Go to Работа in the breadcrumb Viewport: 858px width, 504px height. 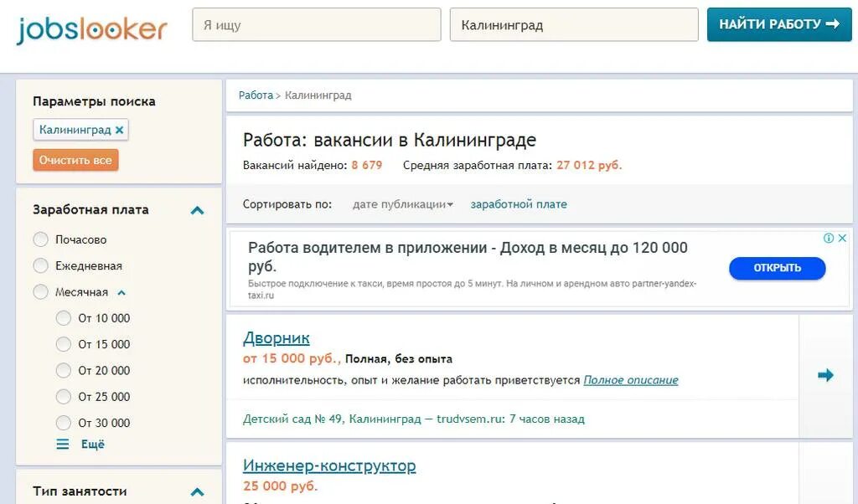[x=256, y=95]
